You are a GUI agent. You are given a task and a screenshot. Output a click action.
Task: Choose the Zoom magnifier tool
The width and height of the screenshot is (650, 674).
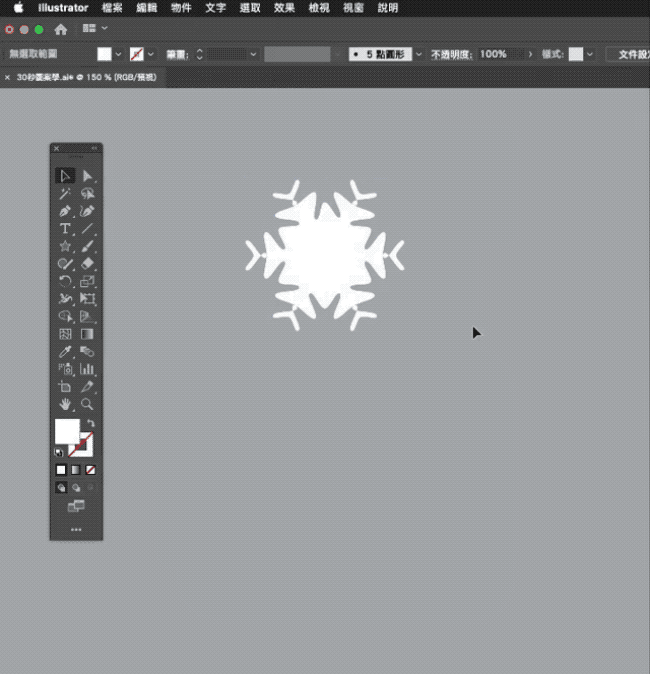[88, 404]
